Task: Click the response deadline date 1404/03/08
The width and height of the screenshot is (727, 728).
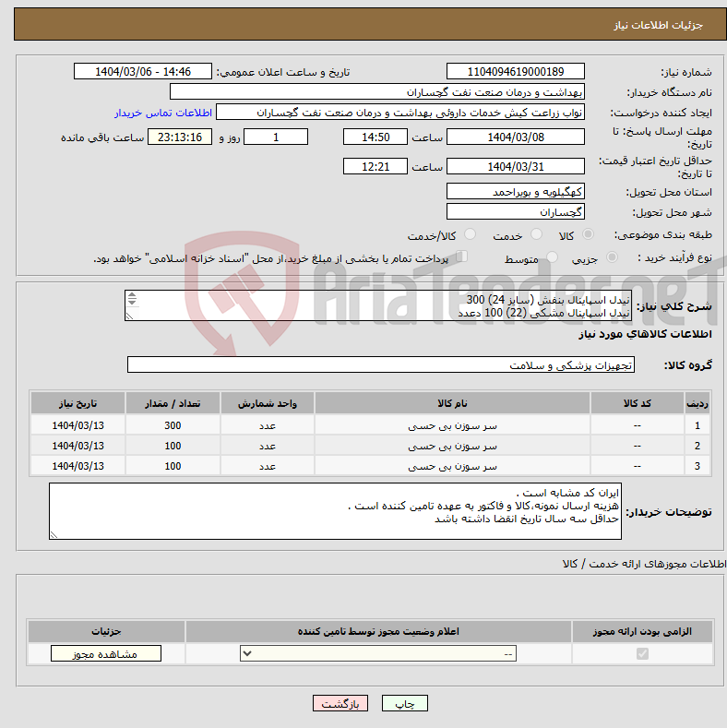Action: pos(516,137)
